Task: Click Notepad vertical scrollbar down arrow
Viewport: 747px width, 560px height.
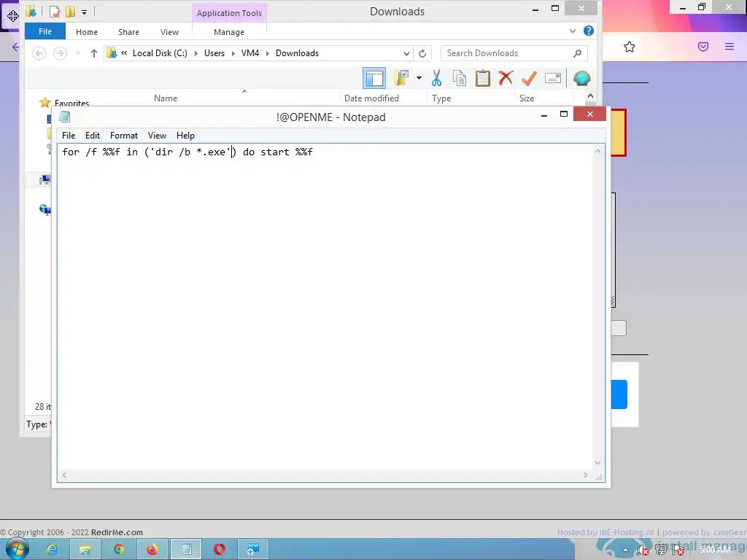Action: click(x=597, y=463)
